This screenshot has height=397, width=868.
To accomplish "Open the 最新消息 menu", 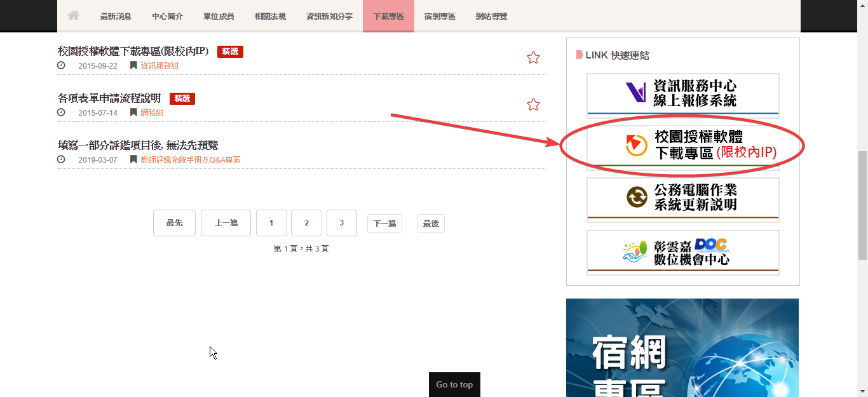I will (116, 16).
